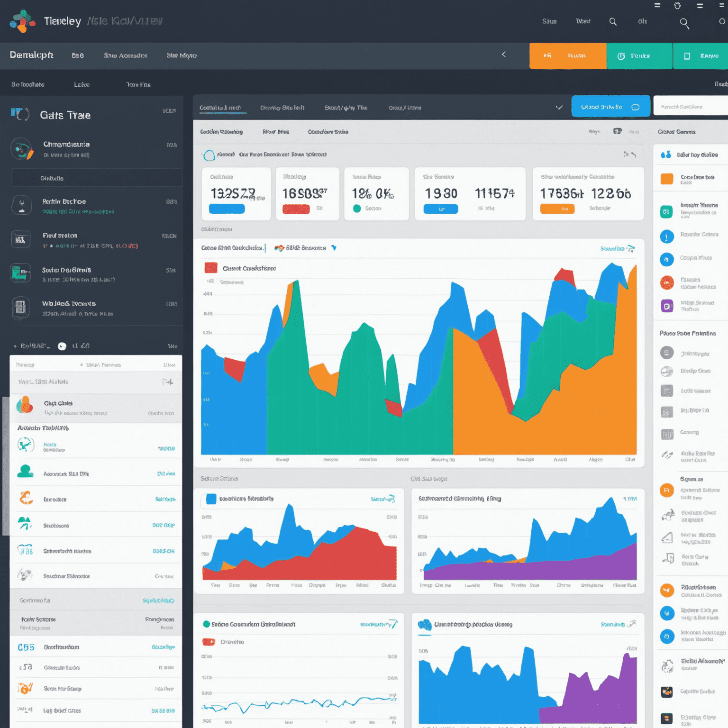
Task: Click the teal person icon for Aoonracsn Ssa Efits
Action: click(x=25, y=472)
